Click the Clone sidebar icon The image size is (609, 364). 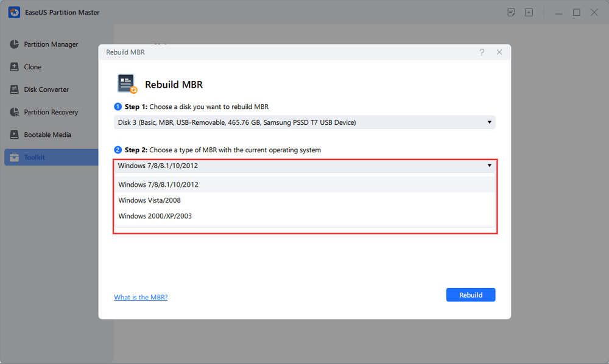(x=14, y=67)
